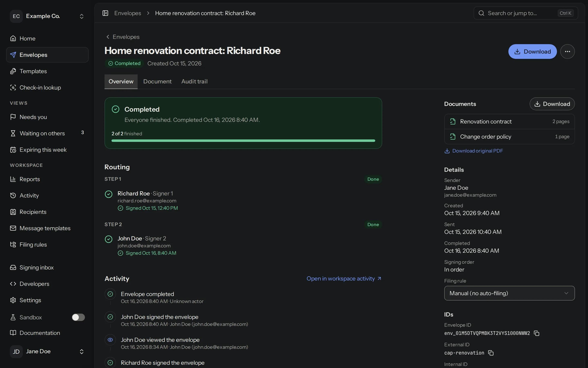
Task: Open Home in sidebar
Action: point(47,38)
